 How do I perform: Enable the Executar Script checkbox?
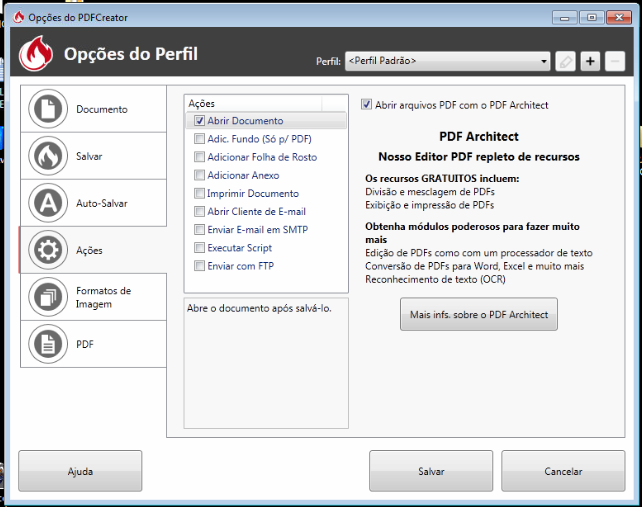199,248
